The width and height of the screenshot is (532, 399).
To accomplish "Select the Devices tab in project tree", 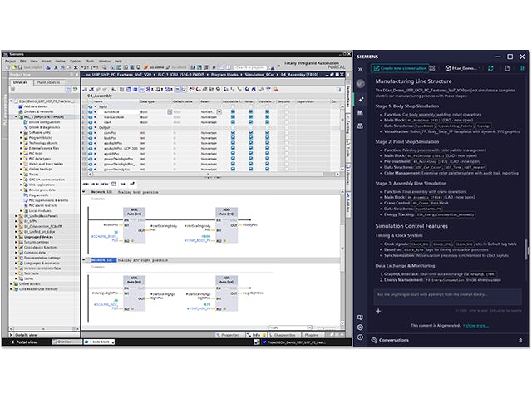I will point(21,82).
